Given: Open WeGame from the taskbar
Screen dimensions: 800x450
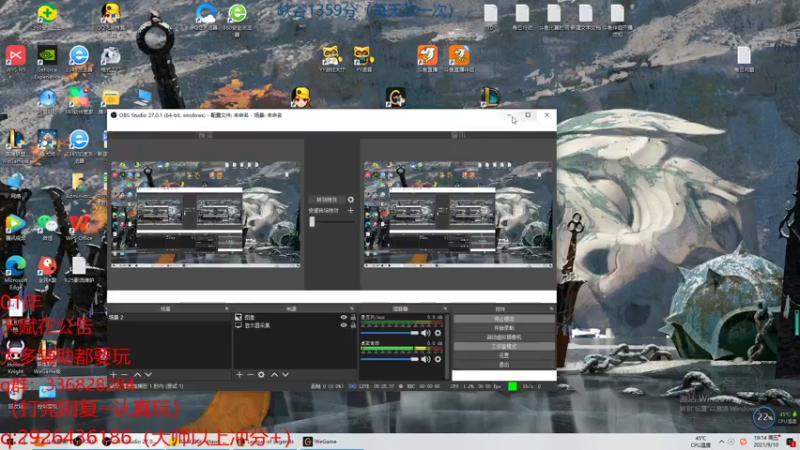Looking at the screenshot, I should point(320,441).
